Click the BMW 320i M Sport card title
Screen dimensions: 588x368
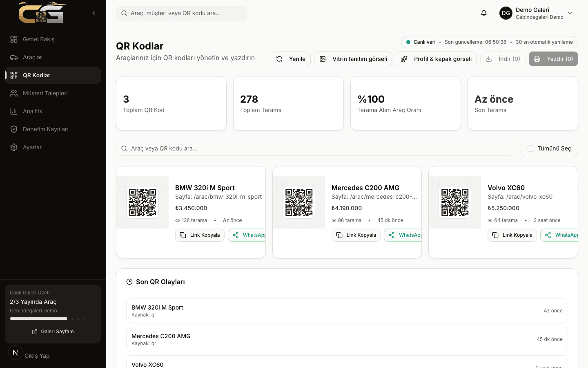tap(205, 188)
